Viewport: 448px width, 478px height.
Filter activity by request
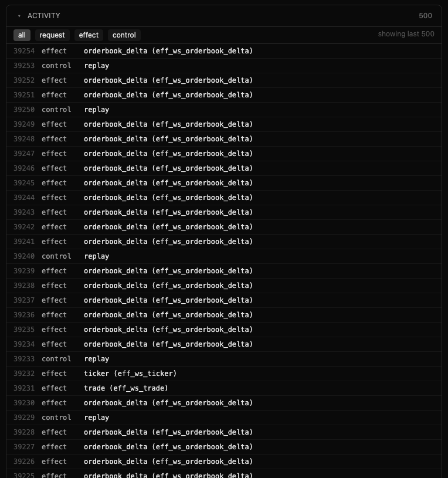coord(52,35)
